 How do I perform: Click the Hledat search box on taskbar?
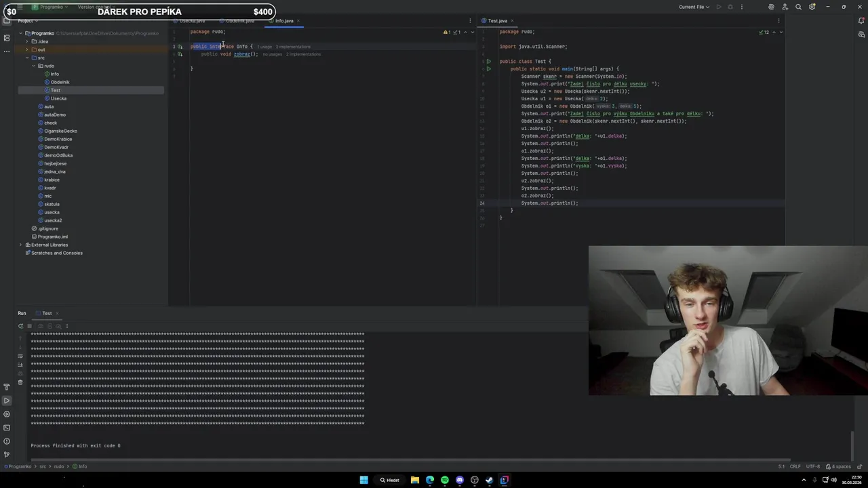pyautogui.click(x=390, y=480)
